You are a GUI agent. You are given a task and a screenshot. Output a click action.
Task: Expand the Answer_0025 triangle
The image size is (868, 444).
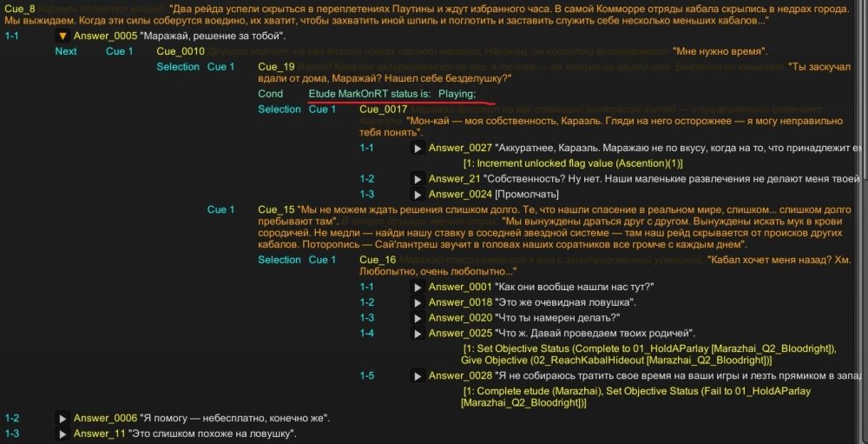point(418,334)
